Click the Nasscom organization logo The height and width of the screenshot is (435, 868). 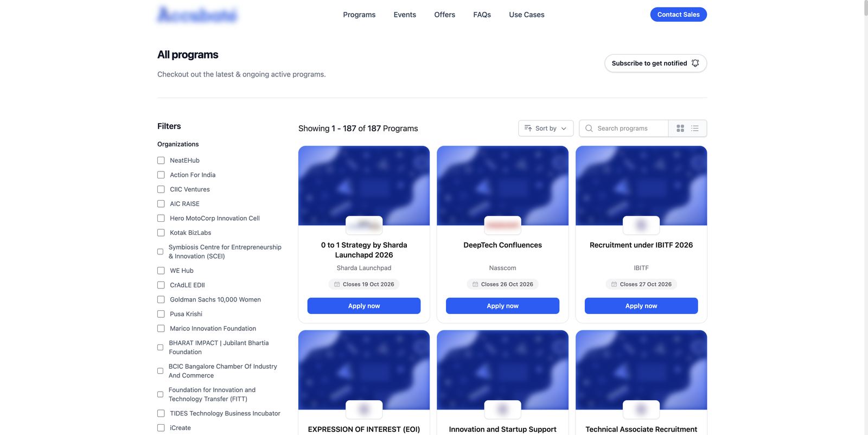coord(503,225)
